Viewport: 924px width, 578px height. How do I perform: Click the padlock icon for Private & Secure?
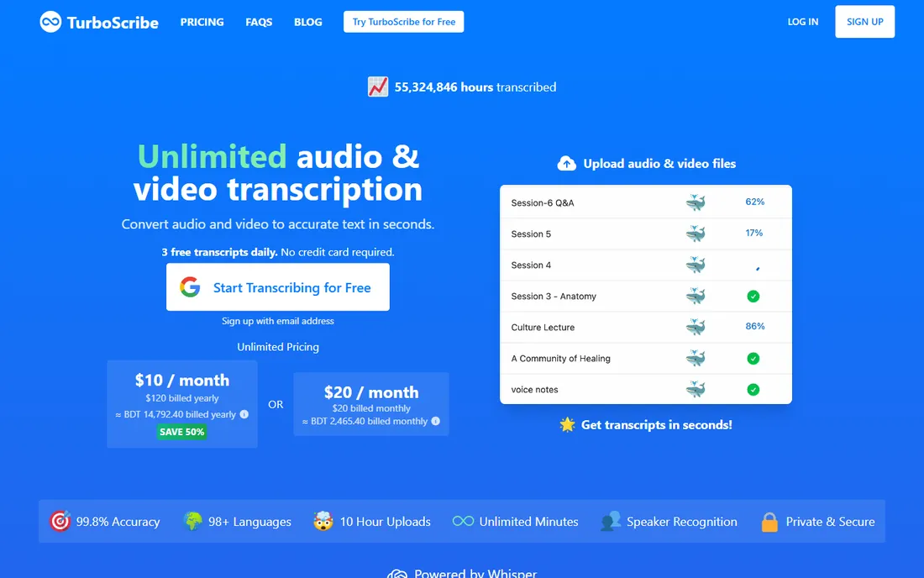(769, 522)
